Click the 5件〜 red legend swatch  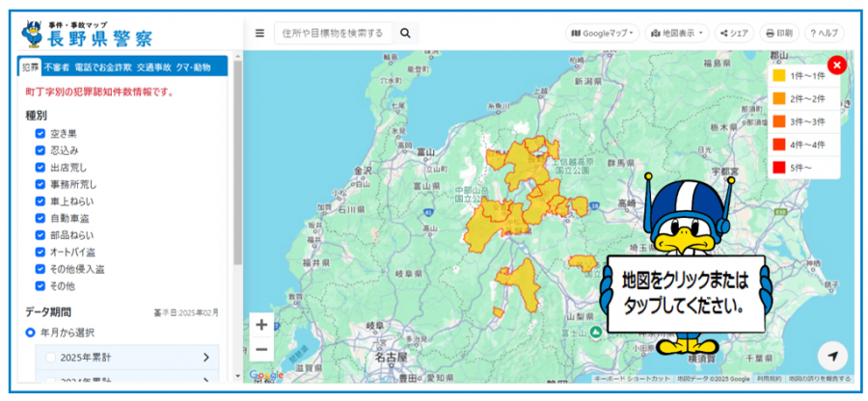click(x=779, y=167)
